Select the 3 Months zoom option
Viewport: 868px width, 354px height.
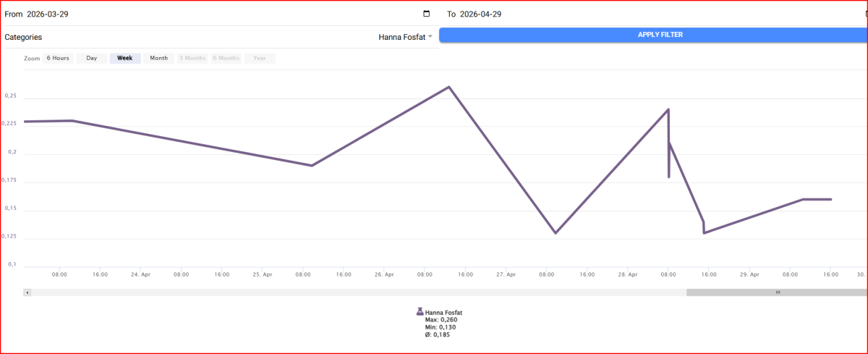click(x=192, y=59)
